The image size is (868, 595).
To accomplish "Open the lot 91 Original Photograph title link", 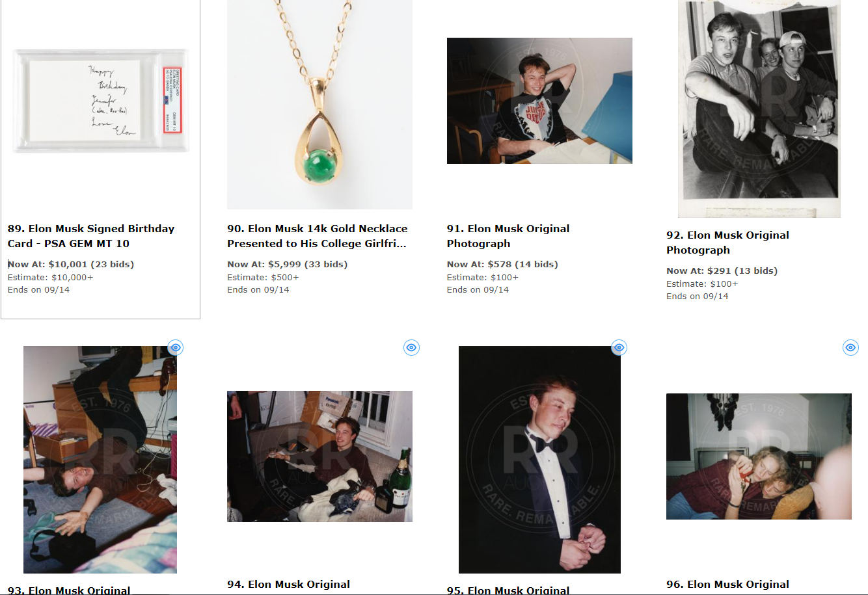I will pos(508,236).
